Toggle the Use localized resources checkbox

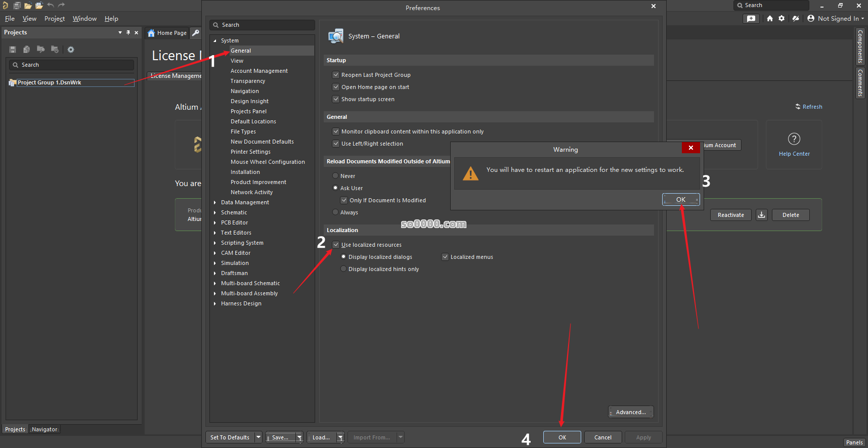[x=336, y=245]
